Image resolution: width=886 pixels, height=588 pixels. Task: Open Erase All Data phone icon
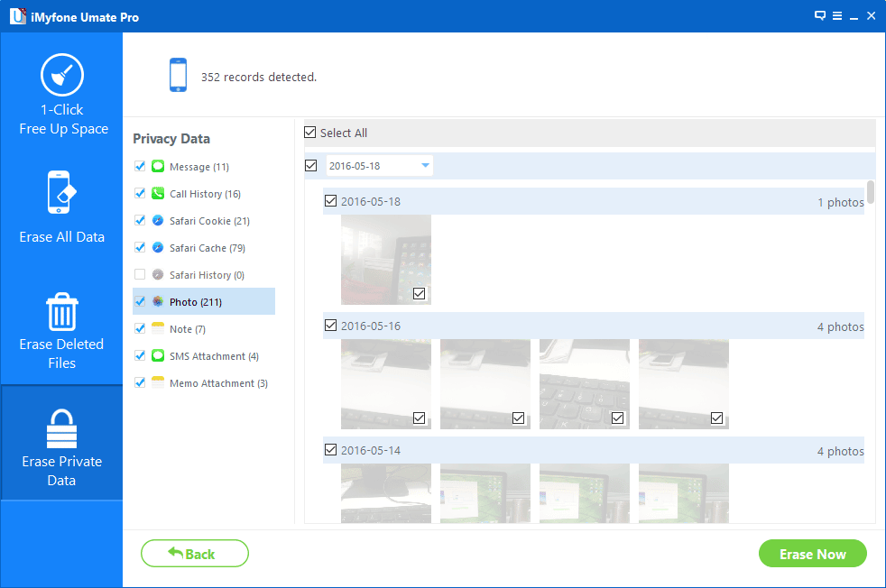[x=61, y=193]
